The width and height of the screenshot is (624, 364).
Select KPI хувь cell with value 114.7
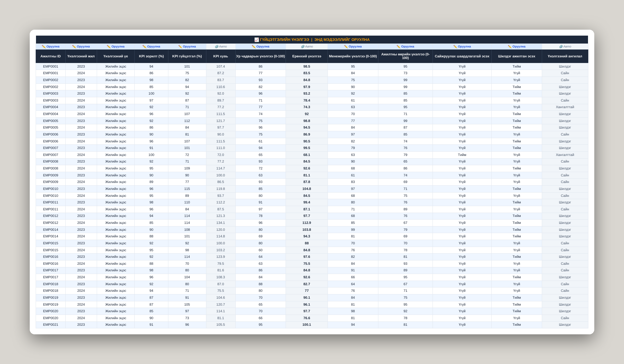point(221,168)
